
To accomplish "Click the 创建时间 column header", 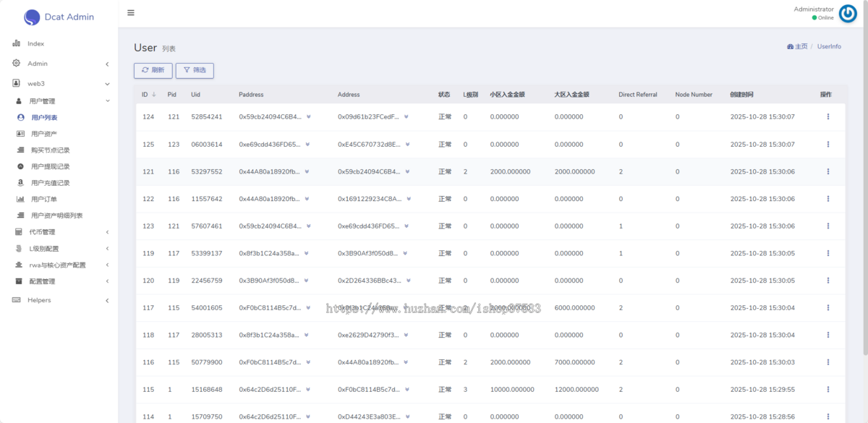I will click(x=741, y=95).
